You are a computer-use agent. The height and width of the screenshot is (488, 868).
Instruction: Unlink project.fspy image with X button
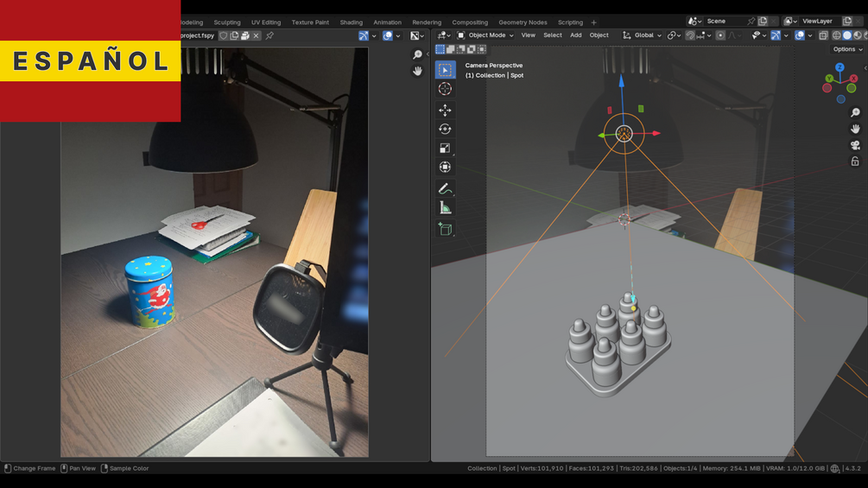tap(257, 35)
